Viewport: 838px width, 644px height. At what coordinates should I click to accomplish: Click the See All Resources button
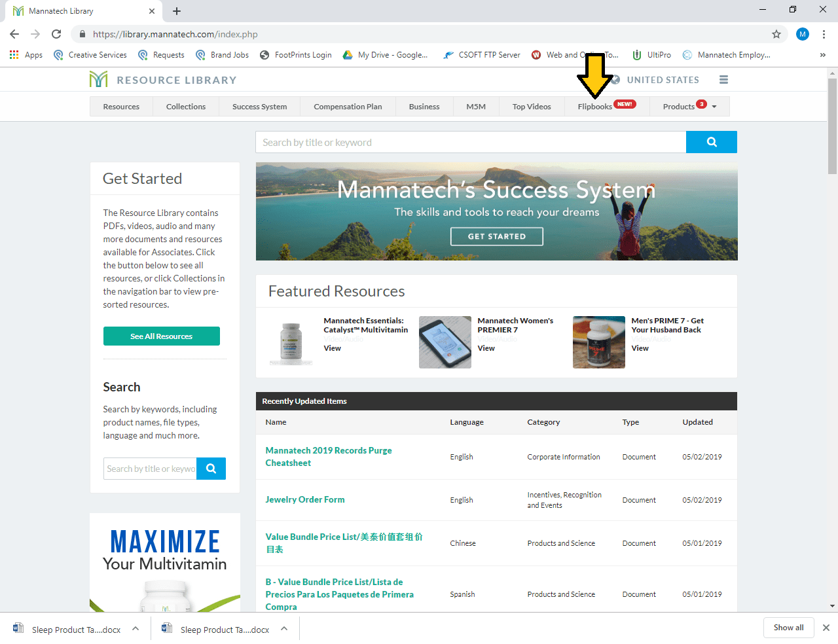(x=162, y=336)
